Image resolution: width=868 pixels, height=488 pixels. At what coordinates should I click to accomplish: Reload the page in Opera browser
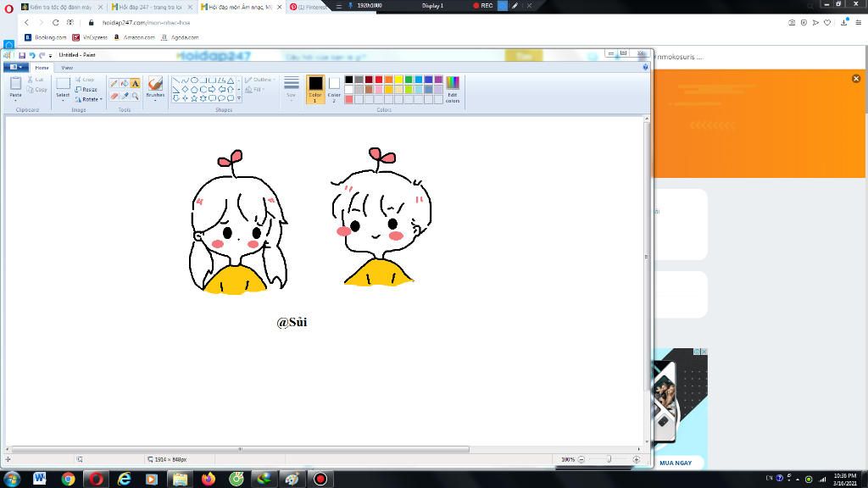[x=55, y=23]
